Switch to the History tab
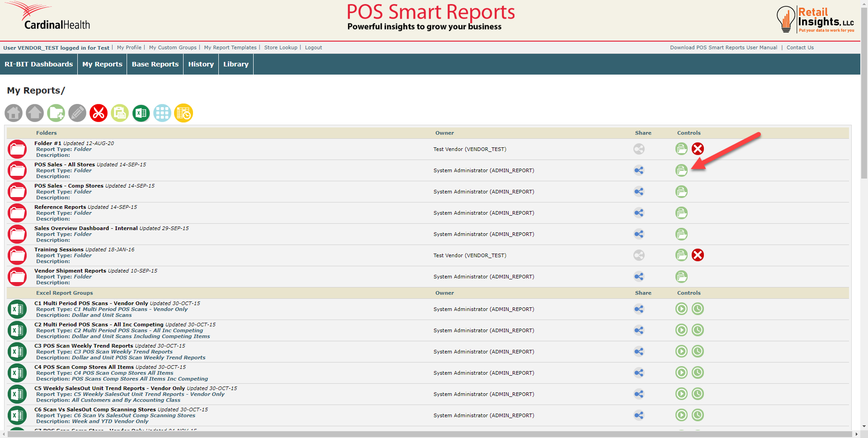 201,64
